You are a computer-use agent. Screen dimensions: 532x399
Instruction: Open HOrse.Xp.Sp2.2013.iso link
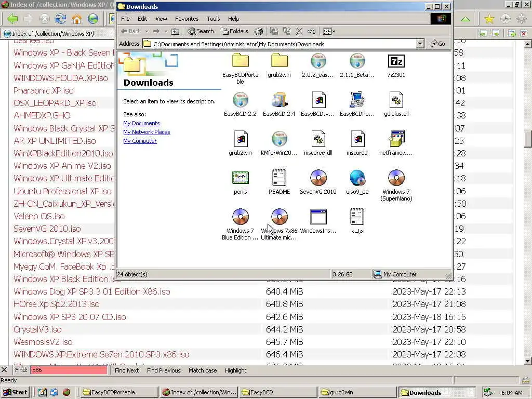(56, 304)
